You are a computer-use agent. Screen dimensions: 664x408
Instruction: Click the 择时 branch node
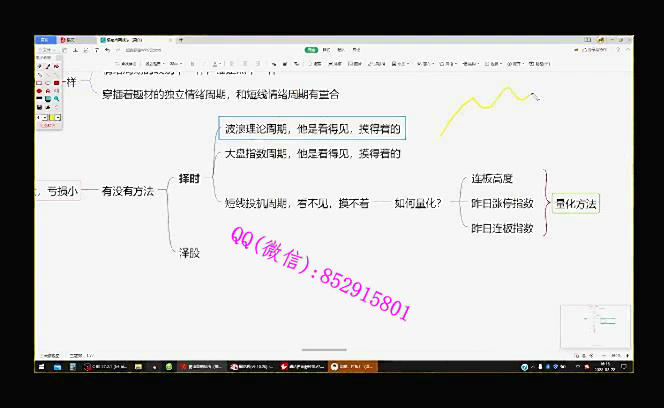[188, 179]
